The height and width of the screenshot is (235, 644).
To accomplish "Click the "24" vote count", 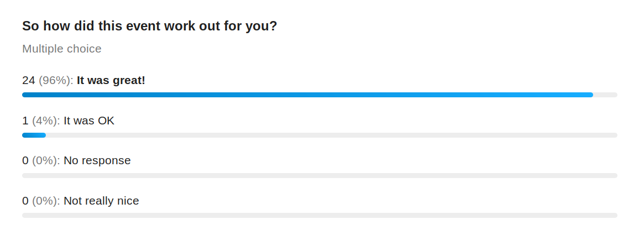I will [29, 81].
